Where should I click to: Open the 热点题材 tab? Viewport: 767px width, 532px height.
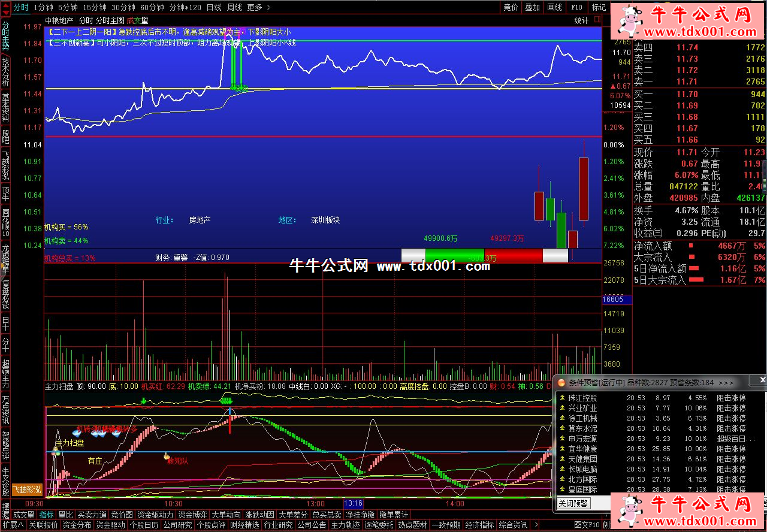413,525
